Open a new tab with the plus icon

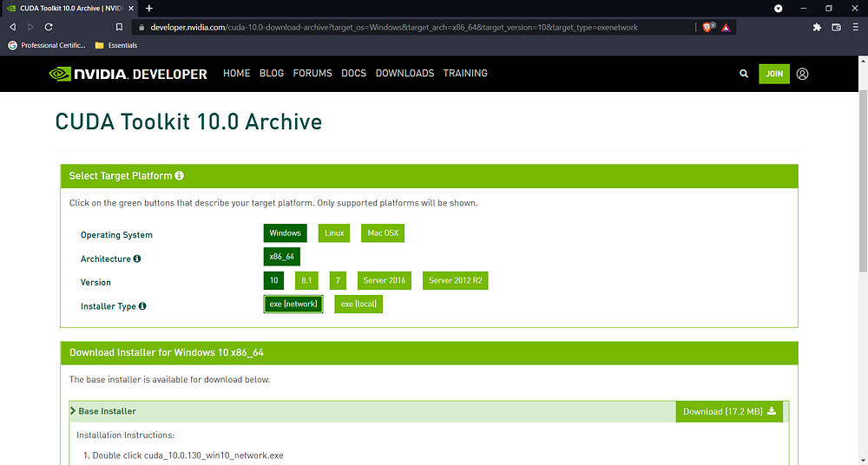click(x=149, y=9)
